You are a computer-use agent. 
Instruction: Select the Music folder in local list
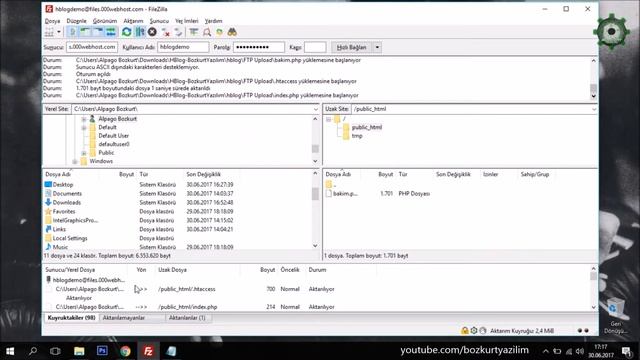(60, 247)
